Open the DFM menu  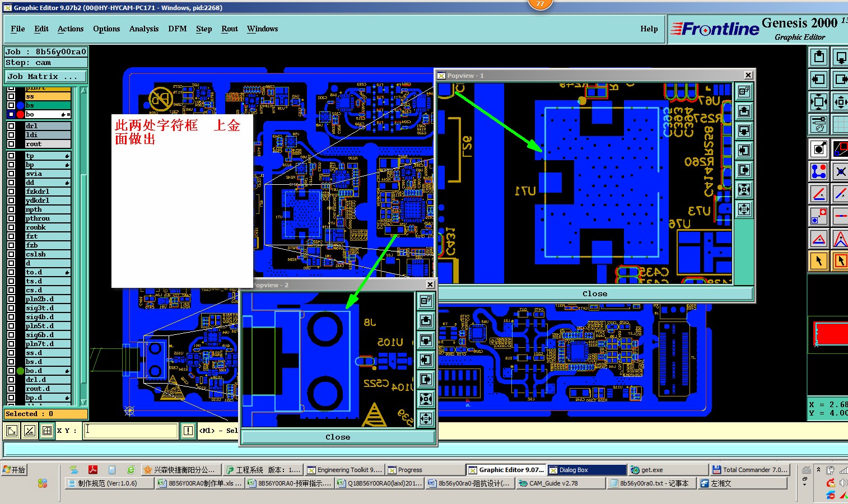(178, 29)
